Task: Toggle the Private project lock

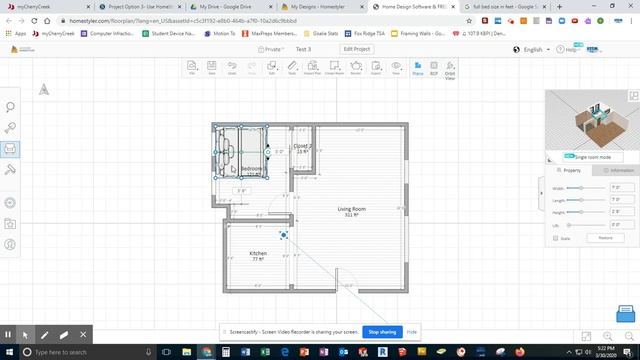Action: click(271, 49)
